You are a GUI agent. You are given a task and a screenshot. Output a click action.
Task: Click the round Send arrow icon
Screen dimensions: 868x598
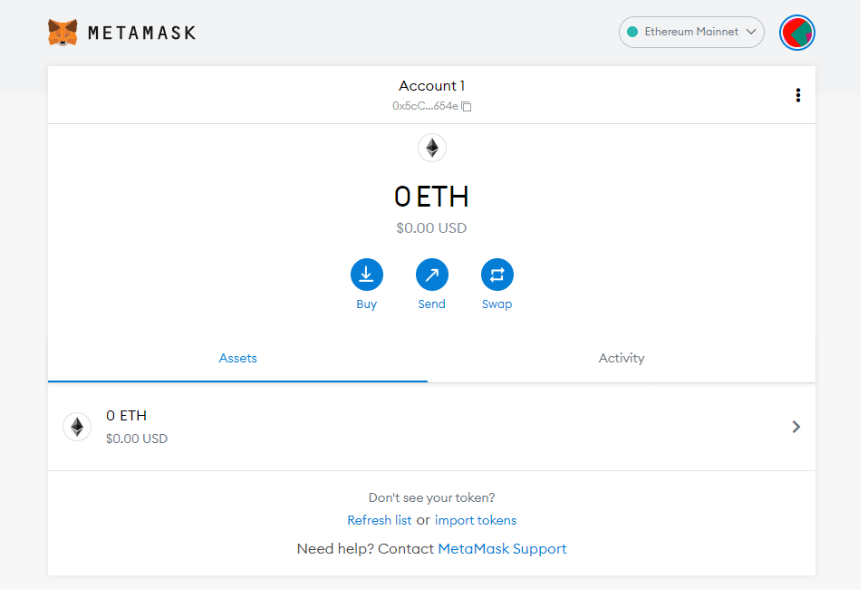tap(432, 275)
